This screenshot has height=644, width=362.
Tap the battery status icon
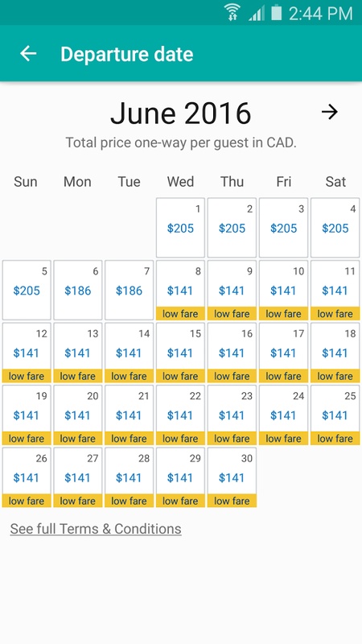277,12
